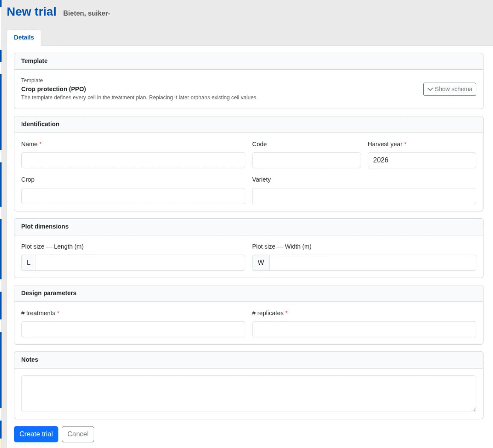493x448 pixels.
Task: Click the Plot size Length field
Action: click(140, 262)
